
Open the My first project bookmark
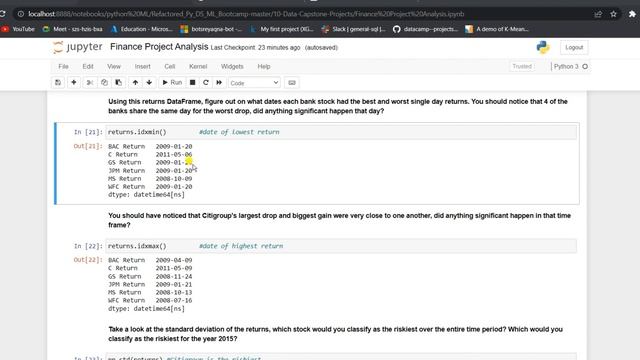(282, 29)
